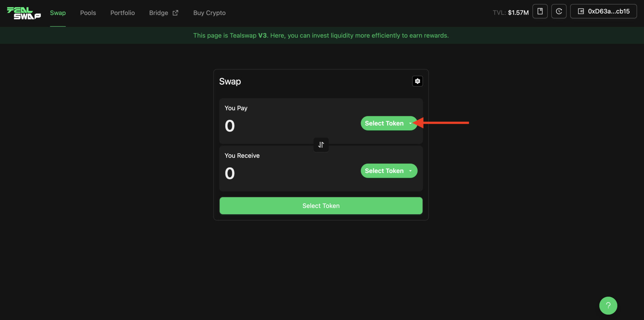The image size is (644, 320).
Task: Switch to the Pools tab
Action: pyautogui.click(x=88, y=13)
